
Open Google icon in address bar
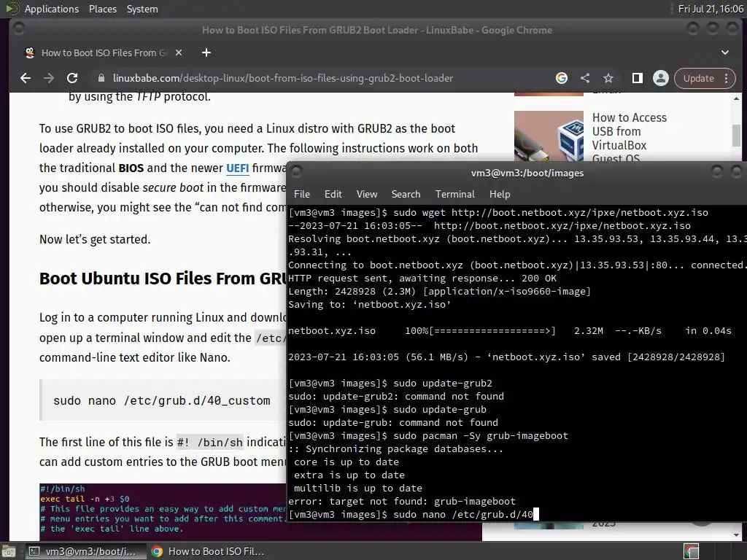(x=562, y=78)
